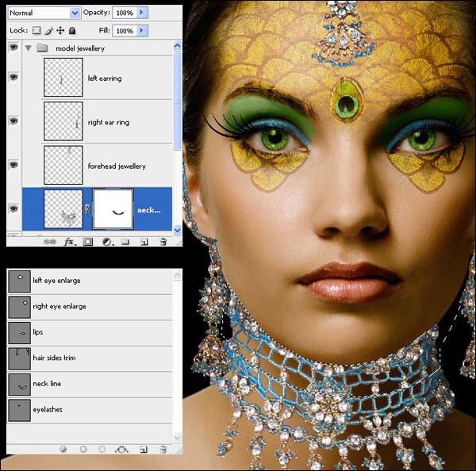
Task: Toggle visibility of model jewellery group
Action: 13,48
